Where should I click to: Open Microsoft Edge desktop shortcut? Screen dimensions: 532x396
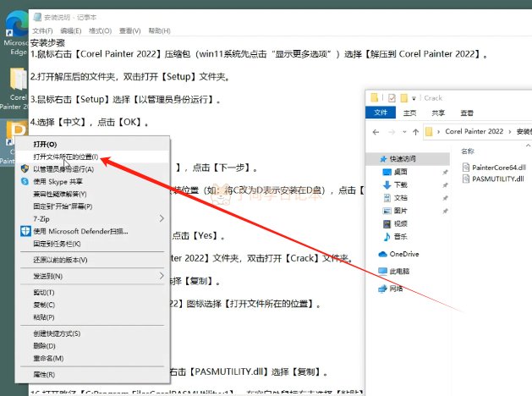[15, 33]
